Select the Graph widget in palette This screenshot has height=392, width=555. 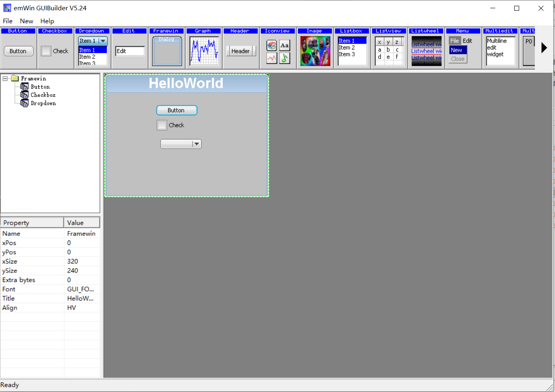(x=204, y=48)
